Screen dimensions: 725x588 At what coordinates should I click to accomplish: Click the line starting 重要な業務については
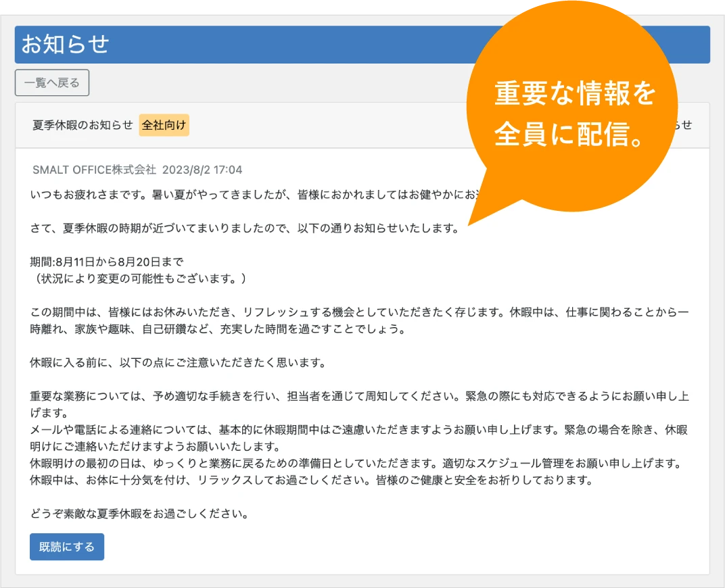click(359, 396)
